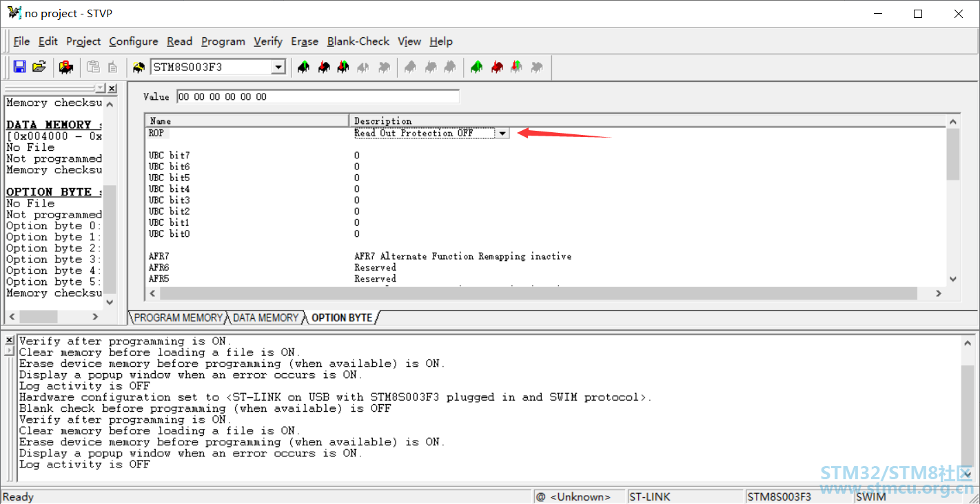The image size is (980, 504).
Task: Open the View menu
Action: click(409, 41)
